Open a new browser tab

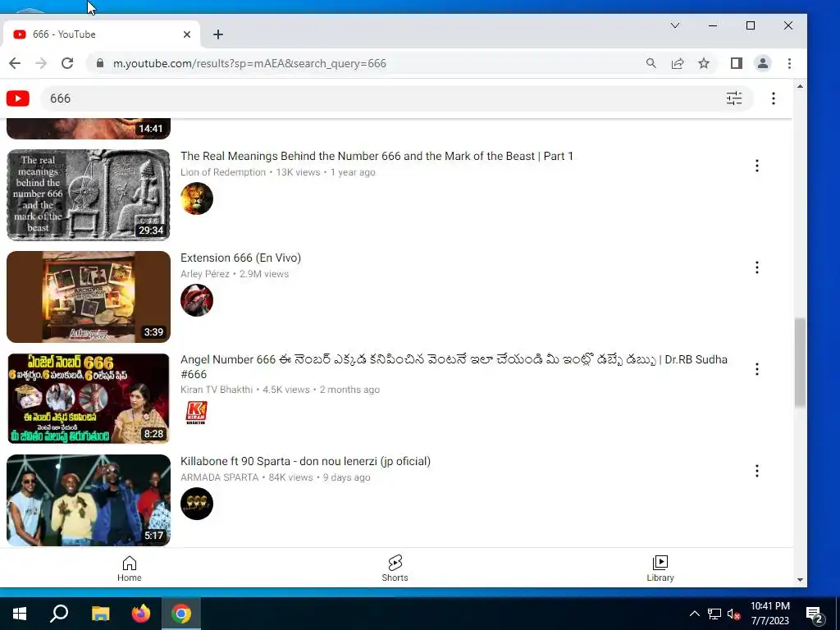click(x=218, y=34)
